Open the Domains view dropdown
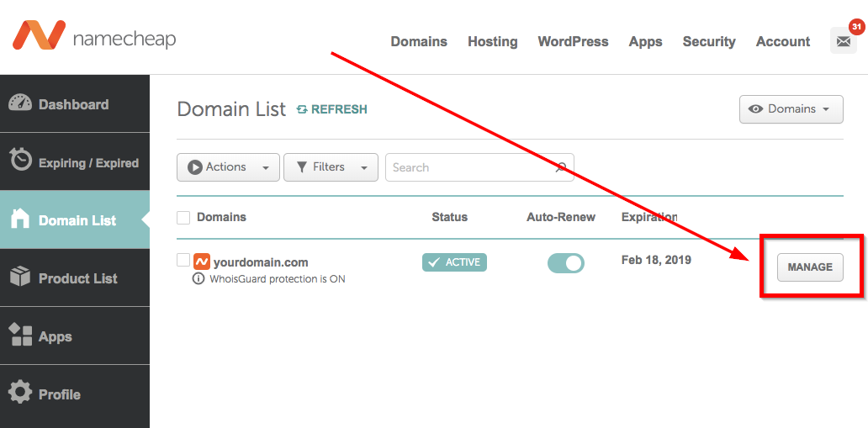The image size is (868, 428). point(791,109)
